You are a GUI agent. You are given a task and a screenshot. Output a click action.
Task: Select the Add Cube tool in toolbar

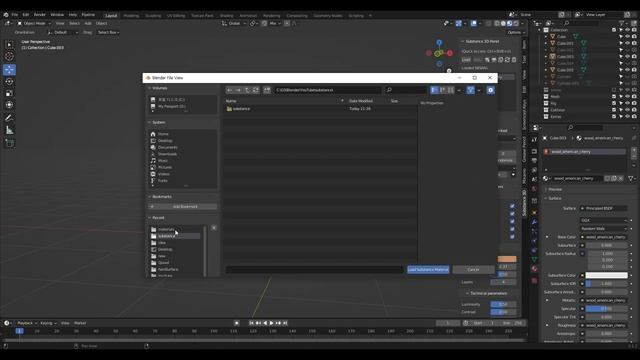click(x=9, y=143)
